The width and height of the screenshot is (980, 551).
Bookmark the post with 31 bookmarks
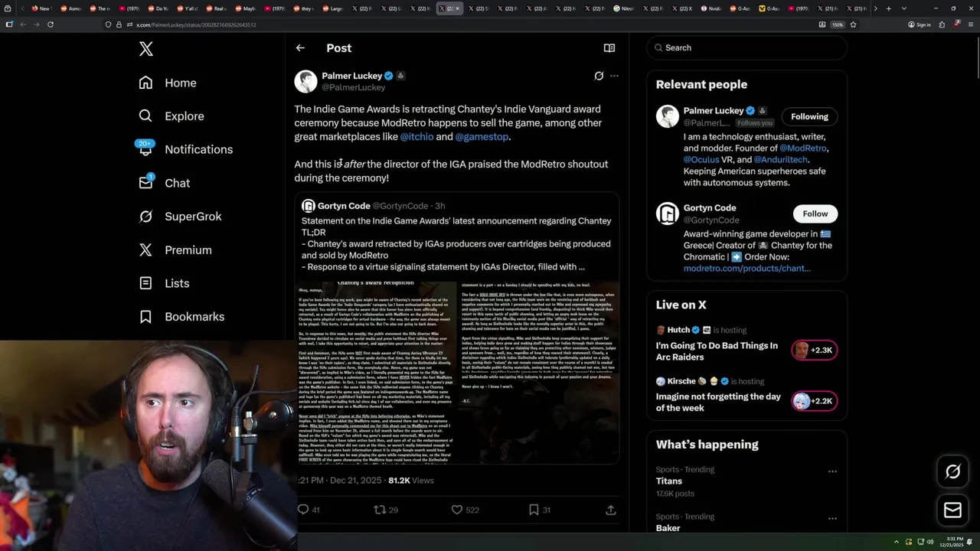point(540,510)
